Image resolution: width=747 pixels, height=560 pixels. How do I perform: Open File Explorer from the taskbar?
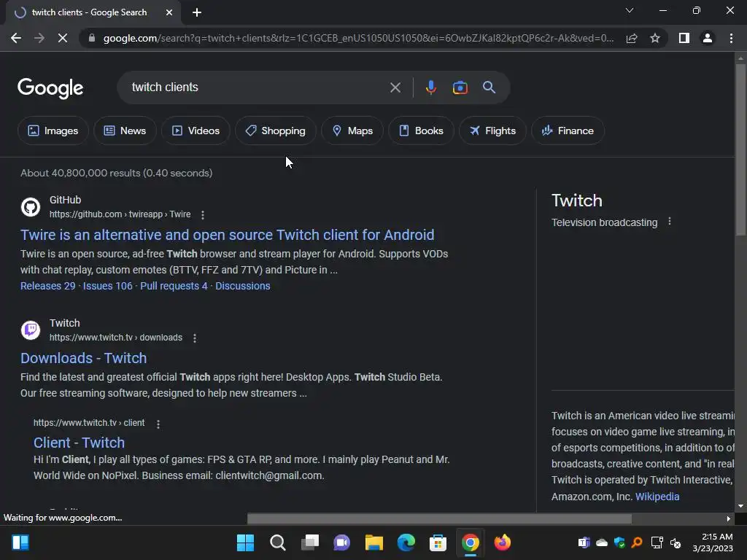click(374, 542)
